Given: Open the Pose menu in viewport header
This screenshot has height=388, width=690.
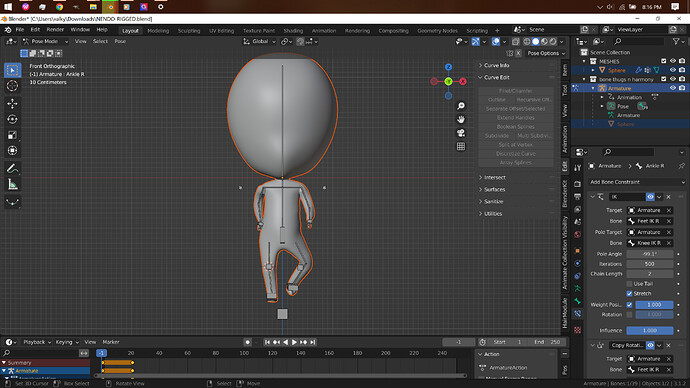Looking at the screenshot, I should tap(120, 41).
